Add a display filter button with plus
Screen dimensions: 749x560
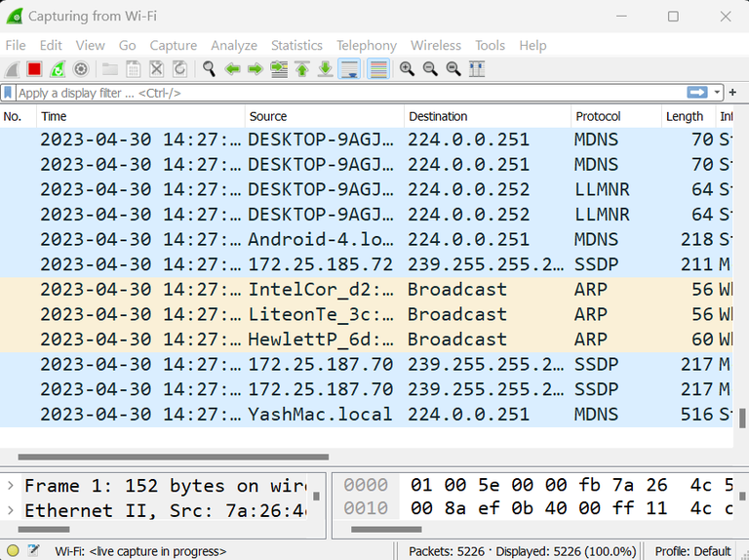tap(732, 93)
